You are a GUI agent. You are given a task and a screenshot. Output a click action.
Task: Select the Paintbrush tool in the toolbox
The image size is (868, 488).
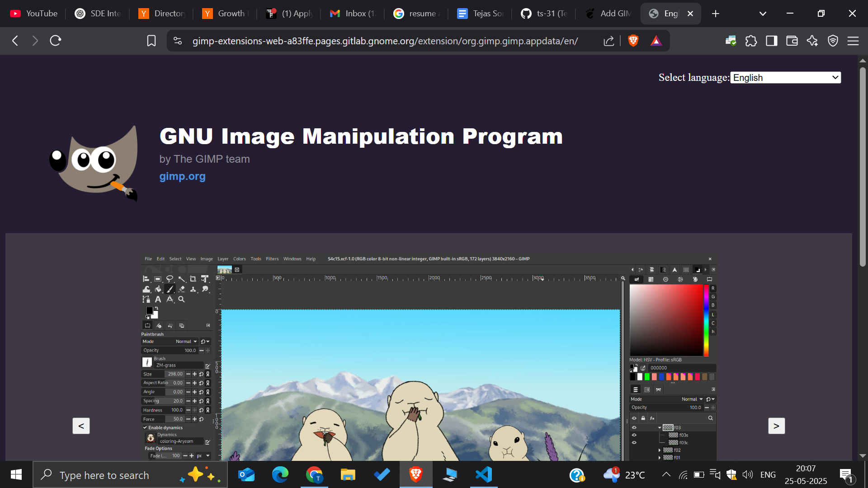[170, 289]
